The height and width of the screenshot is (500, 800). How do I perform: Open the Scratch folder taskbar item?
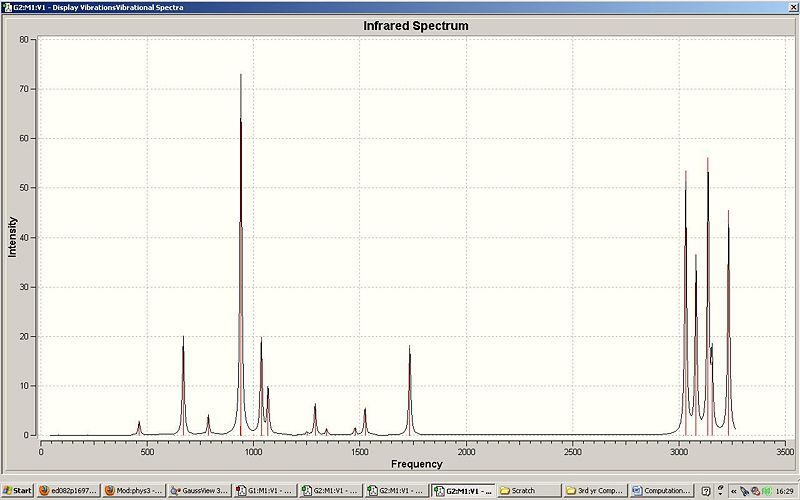click(x=528, y=491)
